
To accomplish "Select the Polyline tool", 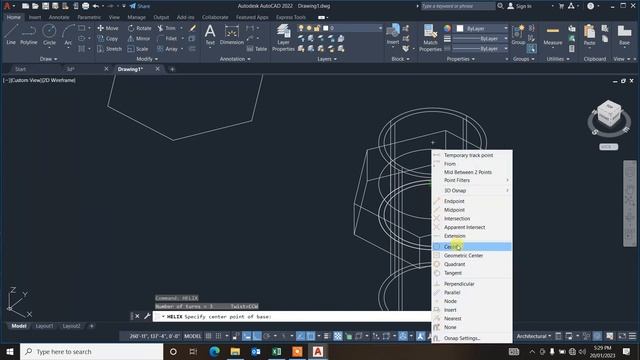I will coord(29,34).
